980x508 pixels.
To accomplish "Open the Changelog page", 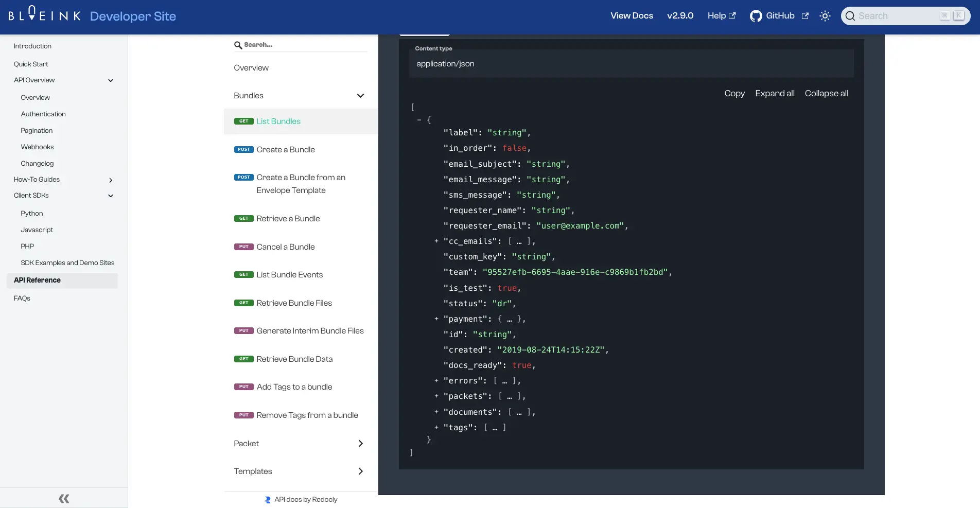I will (x=37, y=164).
